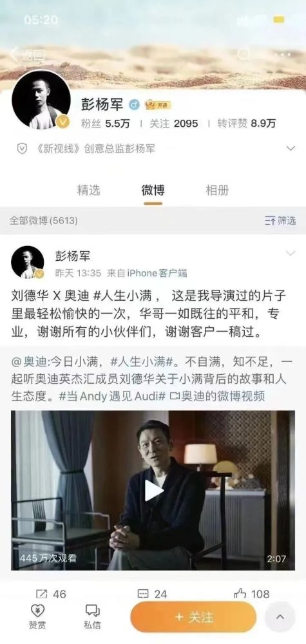Tap the VIP 开通 badge

[x=158, y=105]
